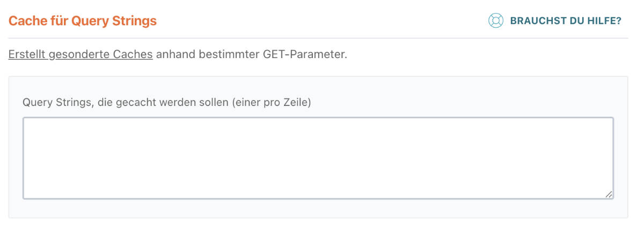Click the textarea resize handle

click(609, 194)
